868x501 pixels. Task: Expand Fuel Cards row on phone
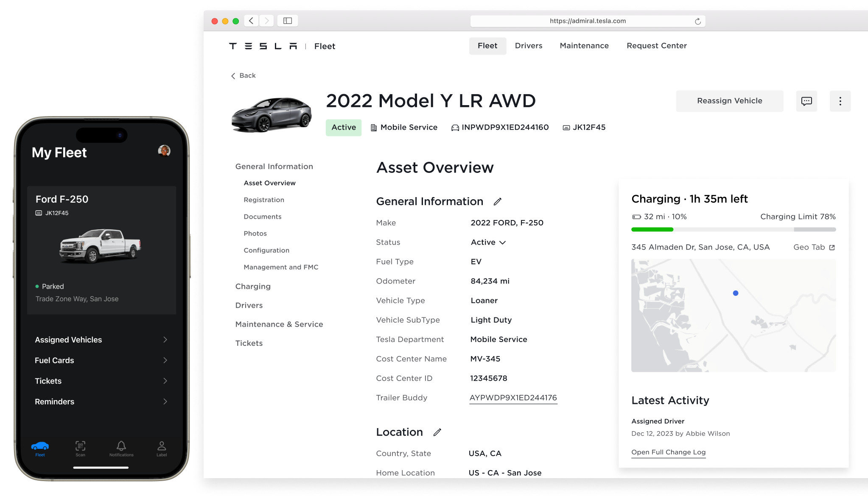pyautogui.click(x=165, y=360)
